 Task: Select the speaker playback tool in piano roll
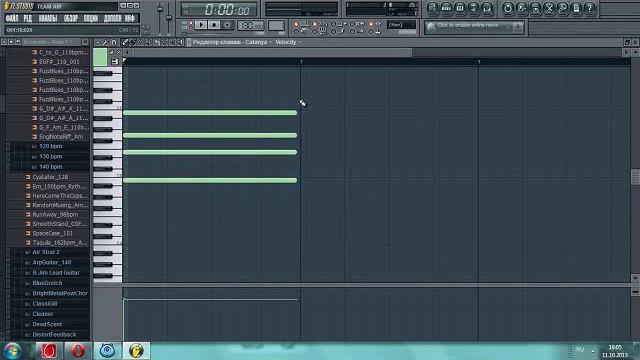(x=180, y=42)
